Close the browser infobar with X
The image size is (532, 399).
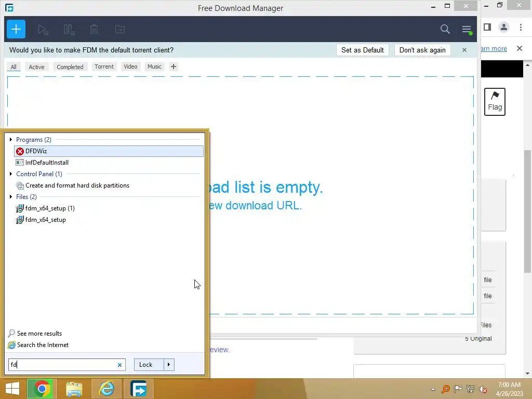tap(520, 48)
